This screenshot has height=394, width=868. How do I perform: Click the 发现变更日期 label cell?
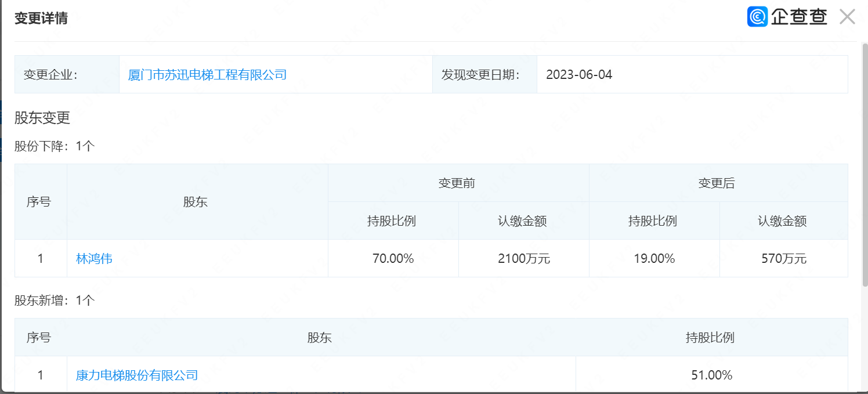484,74
